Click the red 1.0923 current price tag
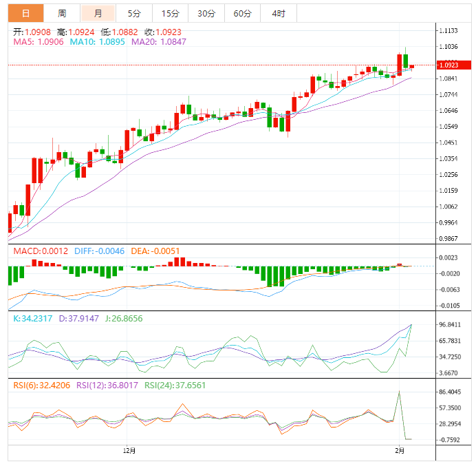The image size is (476, 464). [454, 65]
